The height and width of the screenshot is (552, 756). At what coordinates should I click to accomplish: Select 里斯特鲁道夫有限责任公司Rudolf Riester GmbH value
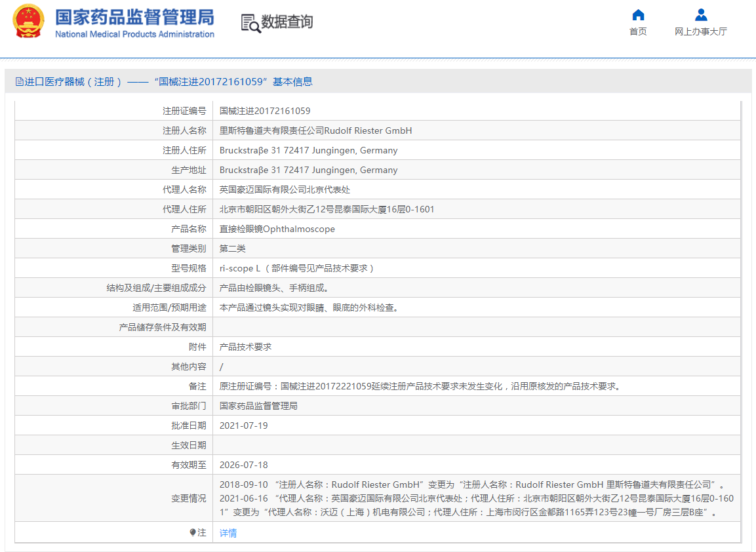(x=315, y=130)
